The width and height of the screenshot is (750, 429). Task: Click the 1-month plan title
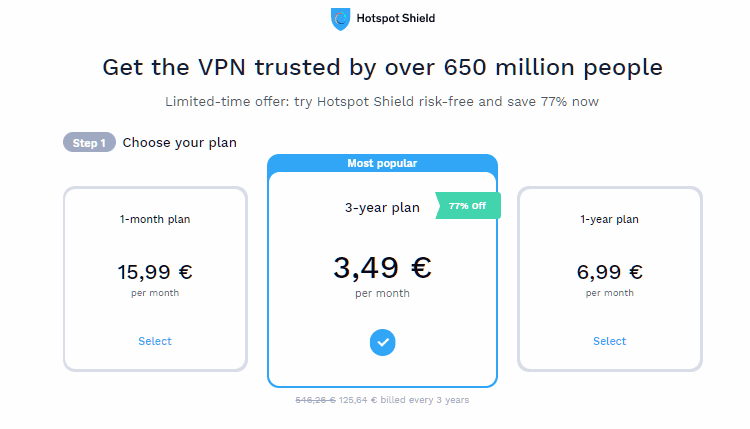[155, 219]
